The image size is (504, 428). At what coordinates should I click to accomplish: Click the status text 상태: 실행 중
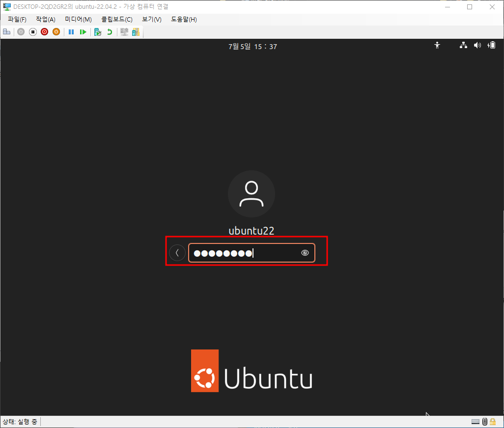pos(20,422)
